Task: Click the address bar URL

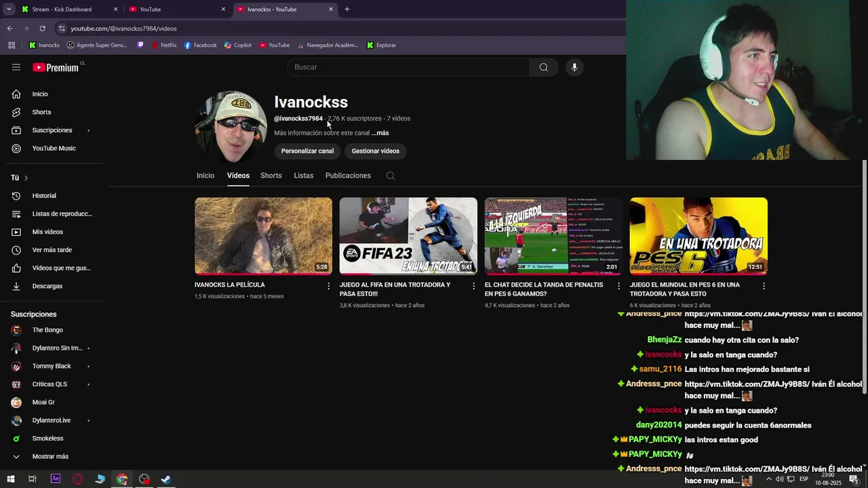Action: point(123,28)
